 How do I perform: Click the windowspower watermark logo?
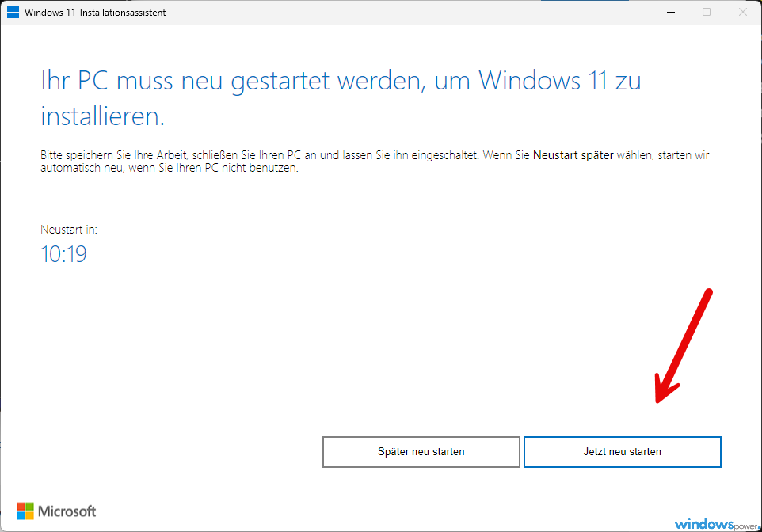716,524
